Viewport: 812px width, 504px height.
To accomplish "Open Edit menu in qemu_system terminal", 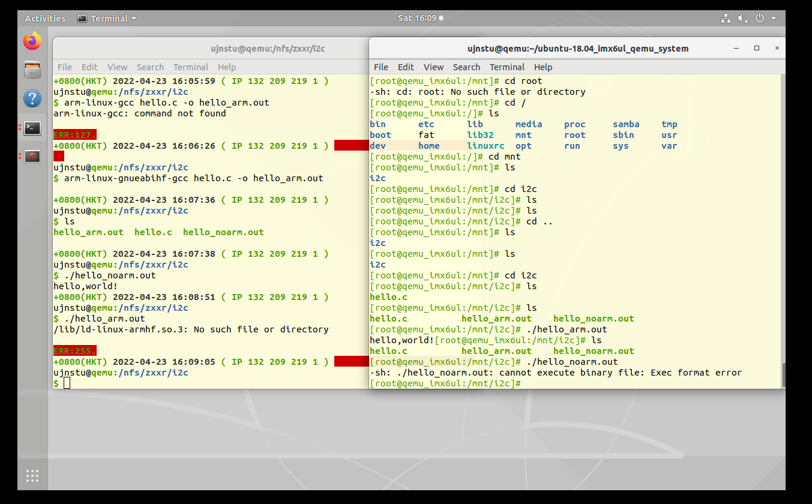I will (406, 67).
